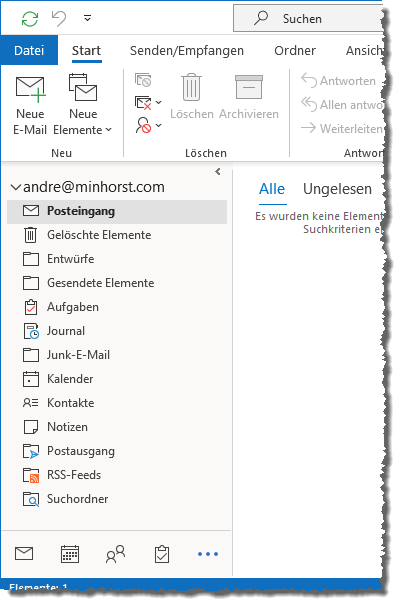Open the Journal folder

click(117, 332)
